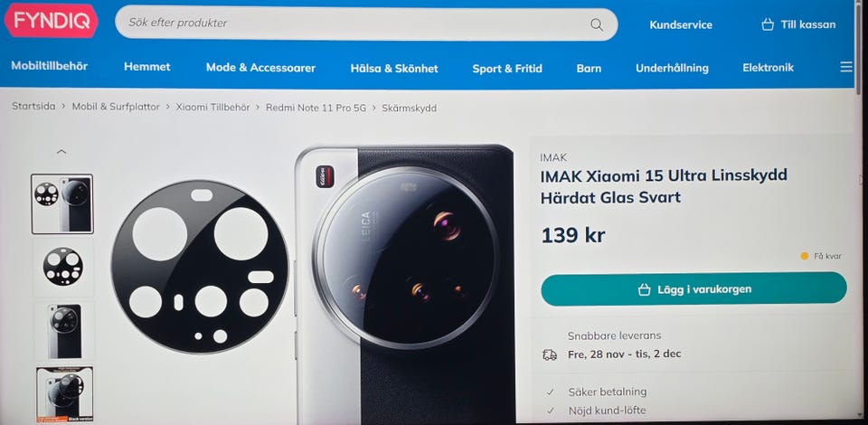Click the delivery truck icon
868x425 pixels.
pos(550,354)
